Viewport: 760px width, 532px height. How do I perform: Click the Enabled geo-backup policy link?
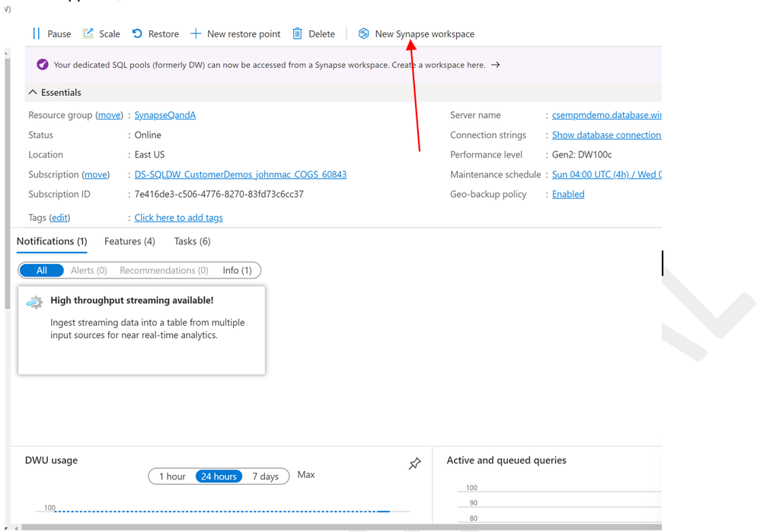[x=568, y=194]
